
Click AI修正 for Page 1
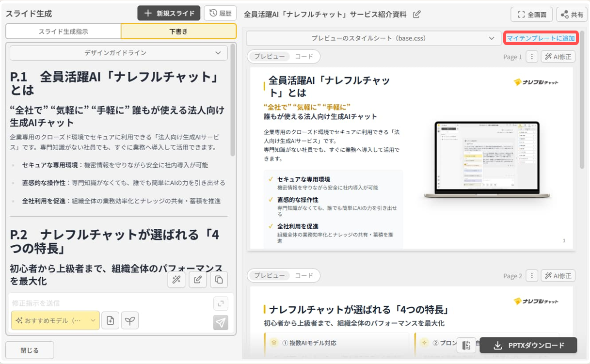point(558,57)
